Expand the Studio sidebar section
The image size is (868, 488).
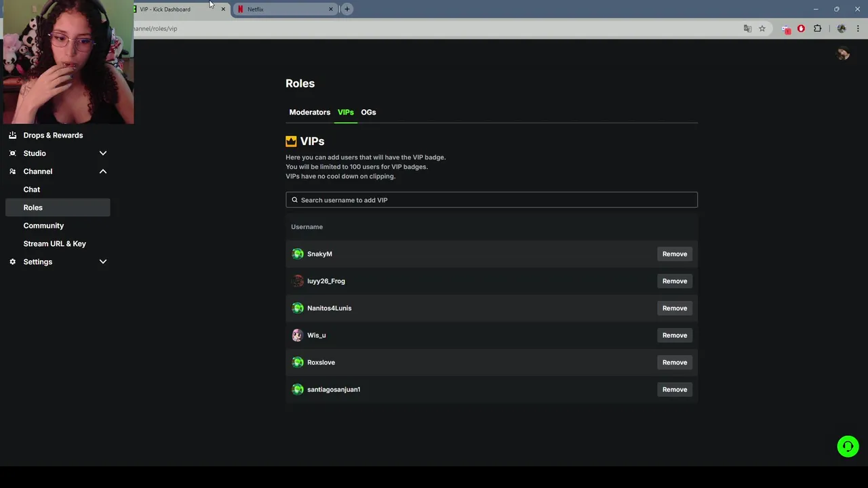pos(103,153)
